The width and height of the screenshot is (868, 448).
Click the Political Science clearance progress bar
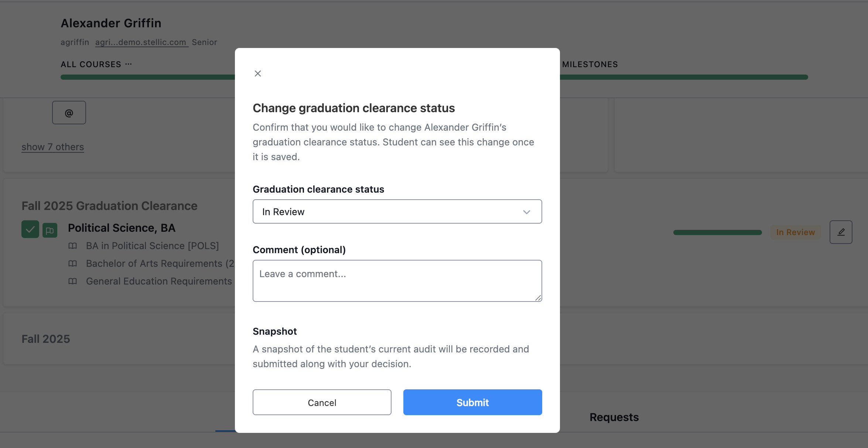coord(717,232)
